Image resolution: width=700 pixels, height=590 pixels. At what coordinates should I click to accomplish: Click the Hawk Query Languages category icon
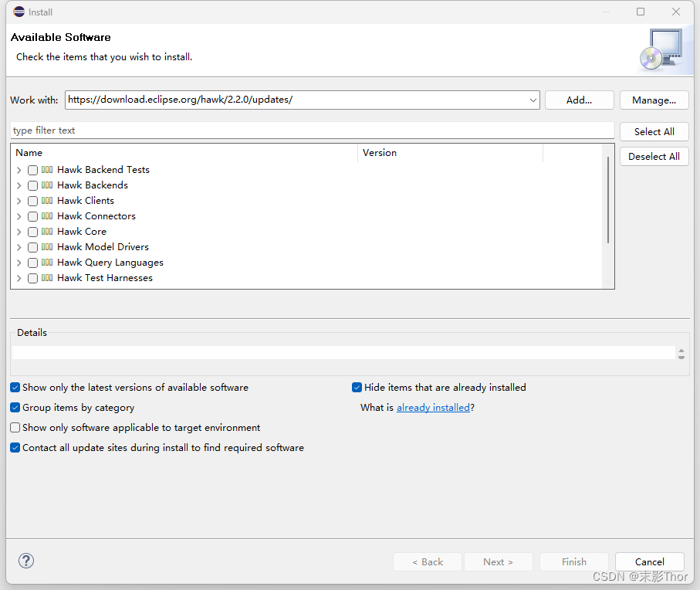(47, 262)
